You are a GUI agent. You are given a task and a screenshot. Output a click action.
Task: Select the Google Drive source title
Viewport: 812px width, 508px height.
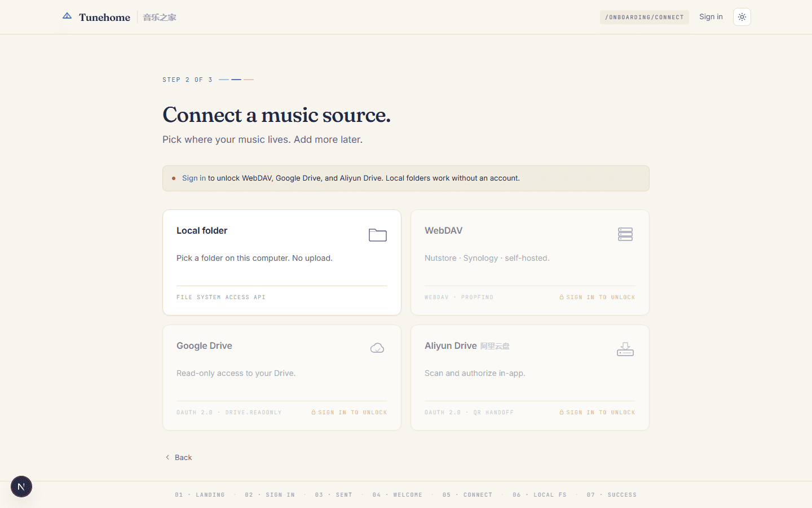(204, 345)
